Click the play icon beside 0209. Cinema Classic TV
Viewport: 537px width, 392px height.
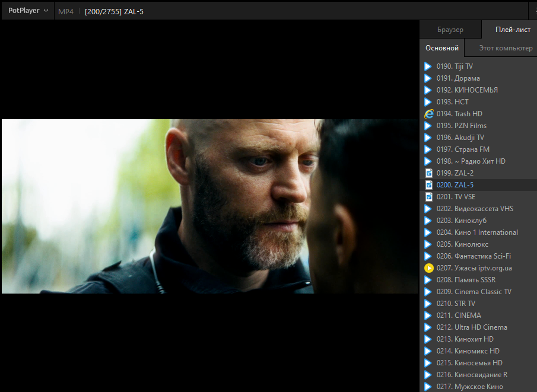tap(428, 292)
